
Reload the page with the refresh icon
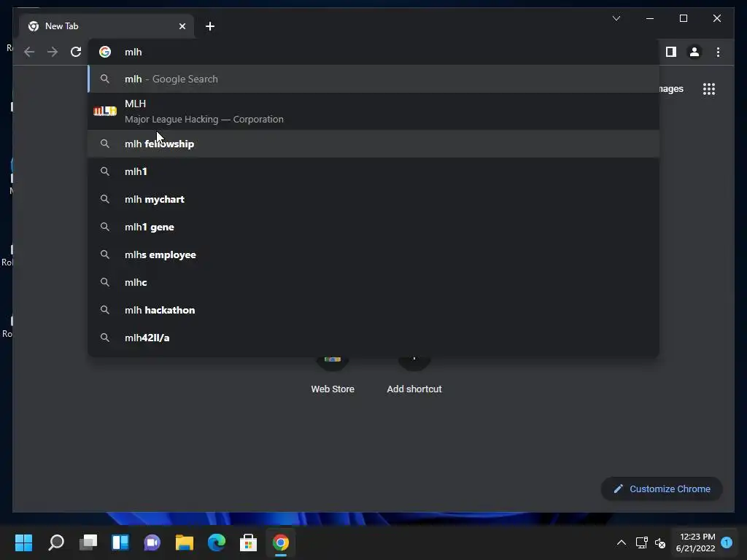[76, 52]
